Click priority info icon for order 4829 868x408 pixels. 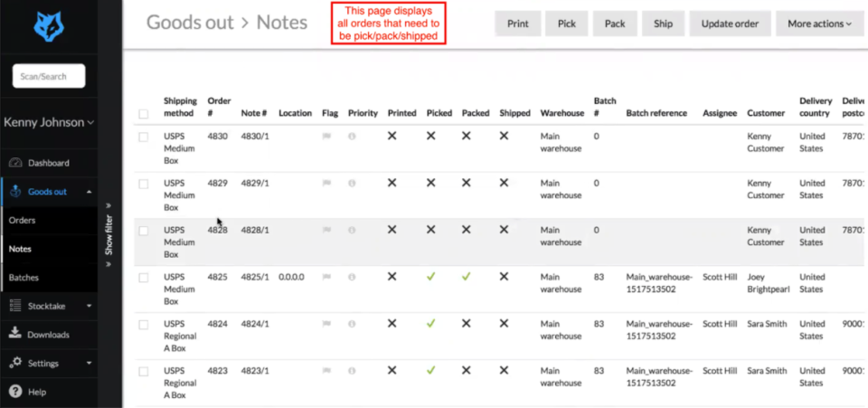[352, 184]
